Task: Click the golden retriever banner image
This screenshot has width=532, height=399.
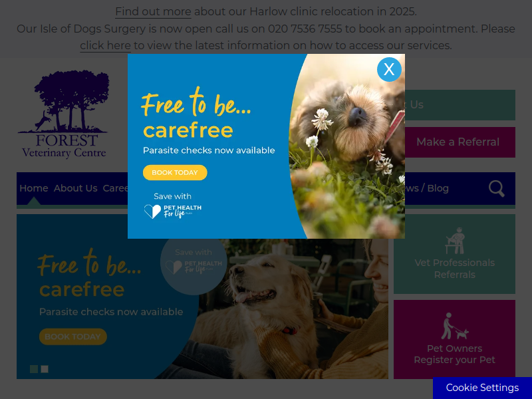Action: (289, 309)
